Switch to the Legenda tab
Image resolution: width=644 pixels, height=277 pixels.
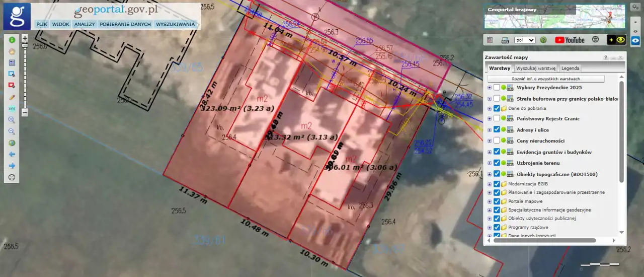570,68
